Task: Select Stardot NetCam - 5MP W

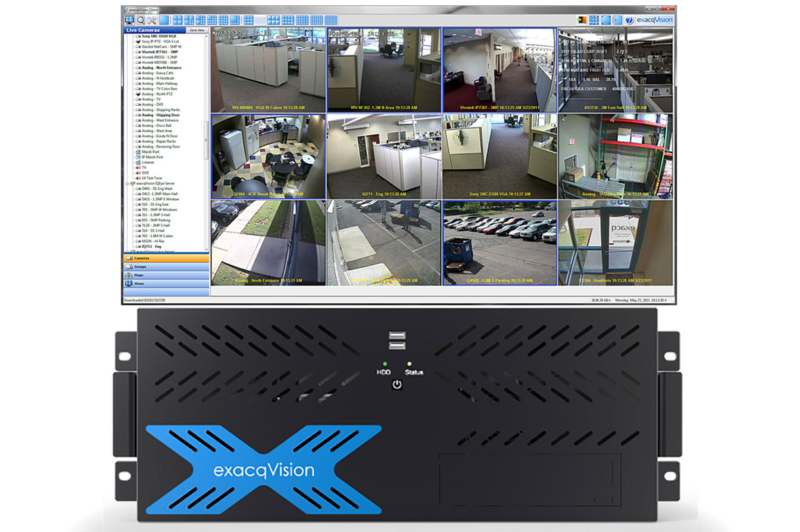Action: tap(161, 47)
